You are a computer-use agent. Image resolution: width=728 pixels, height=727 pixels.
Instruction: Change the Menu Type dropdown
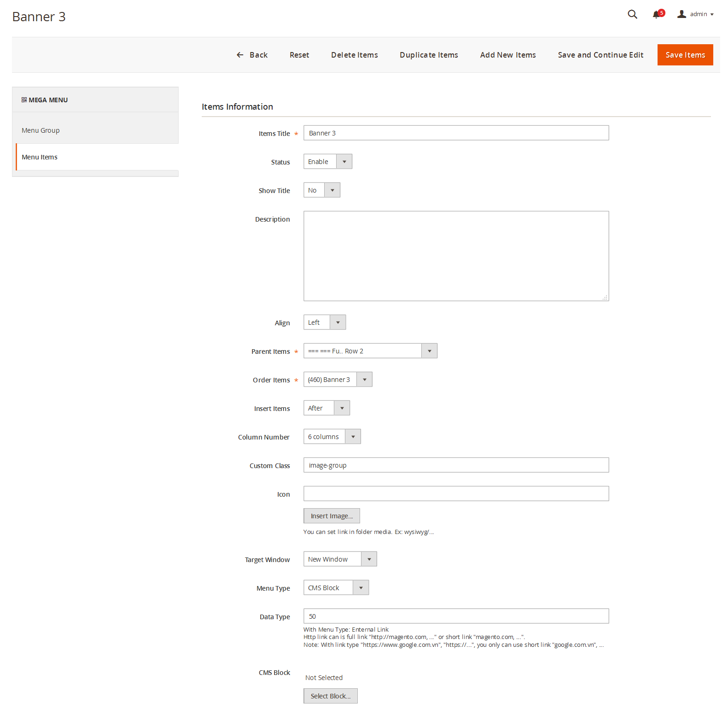click(336, 588)
